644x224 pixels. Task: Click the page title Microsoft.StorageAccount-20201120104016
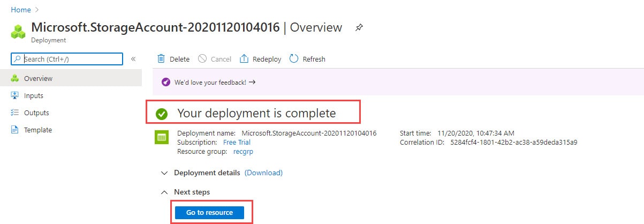pyautogui.click(x=155, y=27)
